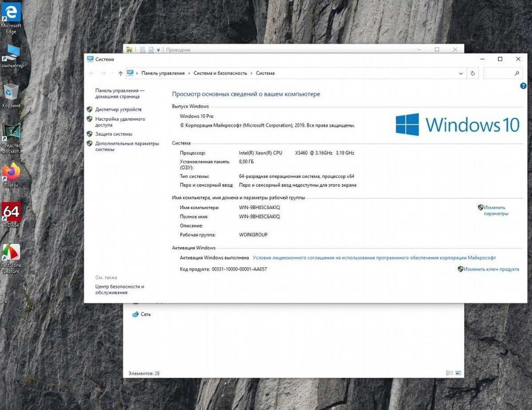This screenshot has width=532, height=410.
Task: Open the Компьютер desktop icon
Action: tap(12, 56)
